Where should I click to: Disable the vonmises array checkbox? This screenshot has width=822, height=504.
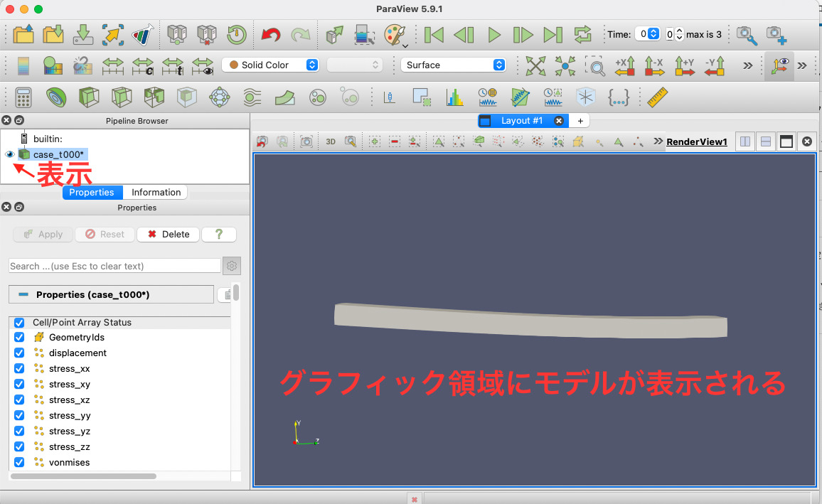click(18, 462)
